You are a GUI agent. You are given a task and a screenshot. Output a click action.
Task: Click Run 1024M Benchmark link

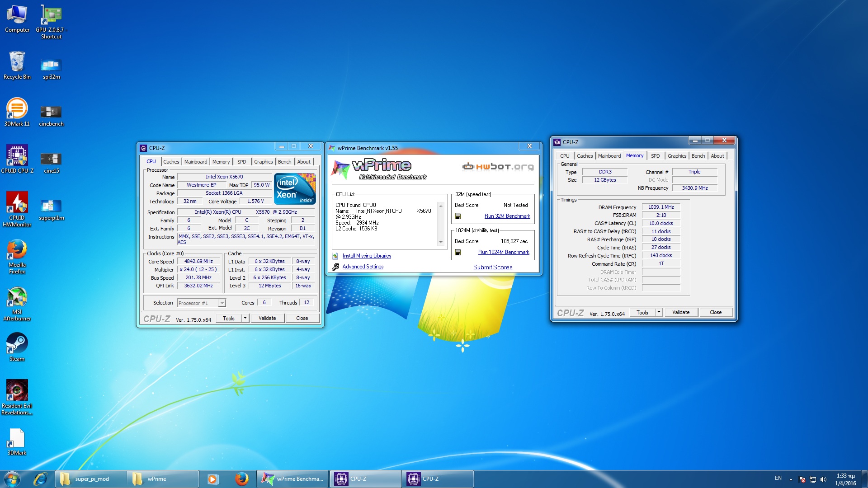tap(504, 252)
